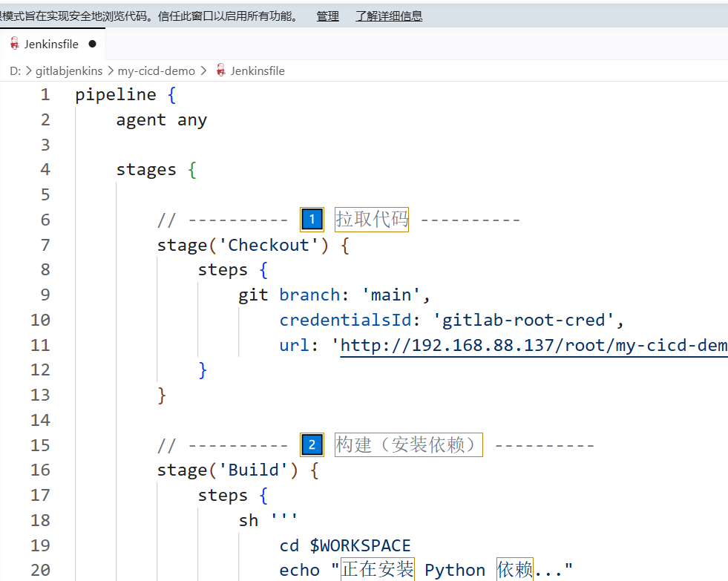Image resolution: width=728 pixels, height=581 pixels.
Task: Click 'steps' on line 17
Action: pyautogui.click(x=223, y=496)
